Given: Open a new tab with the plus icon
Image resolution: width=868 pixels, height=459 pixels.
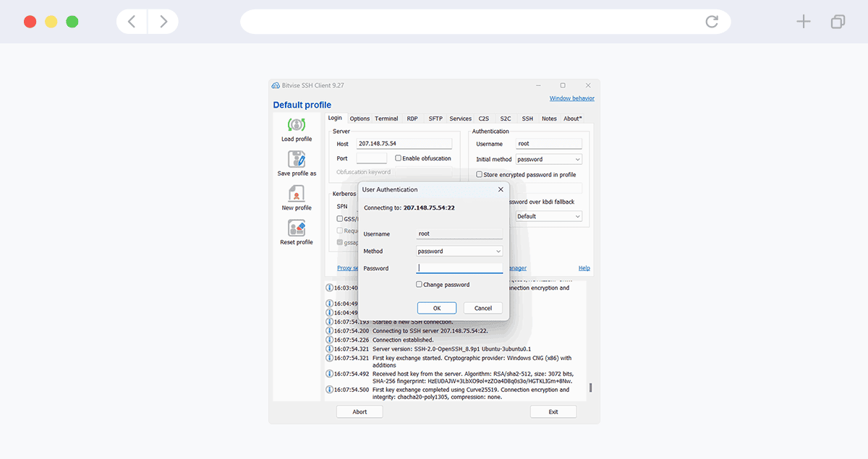Looking at the screenshot, I should point(804,22).
